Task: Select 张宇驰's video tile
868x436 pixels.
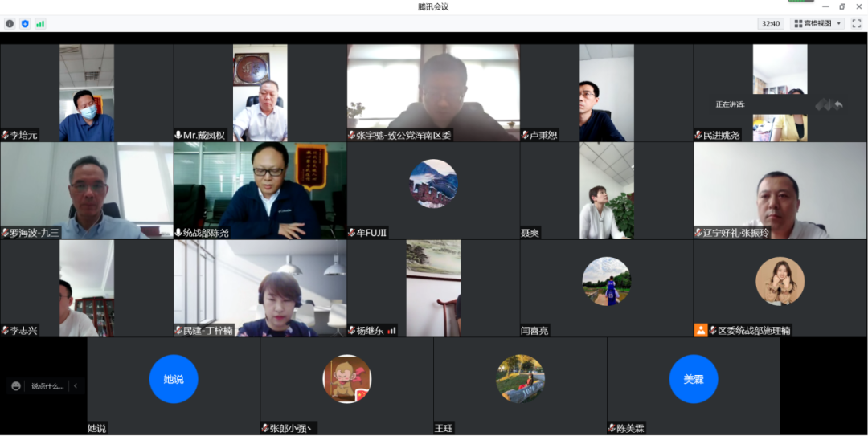Action: tap(433, 92)
